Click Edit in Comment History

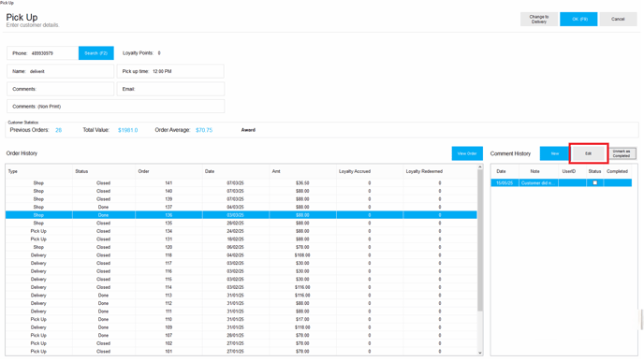(588, 153)
